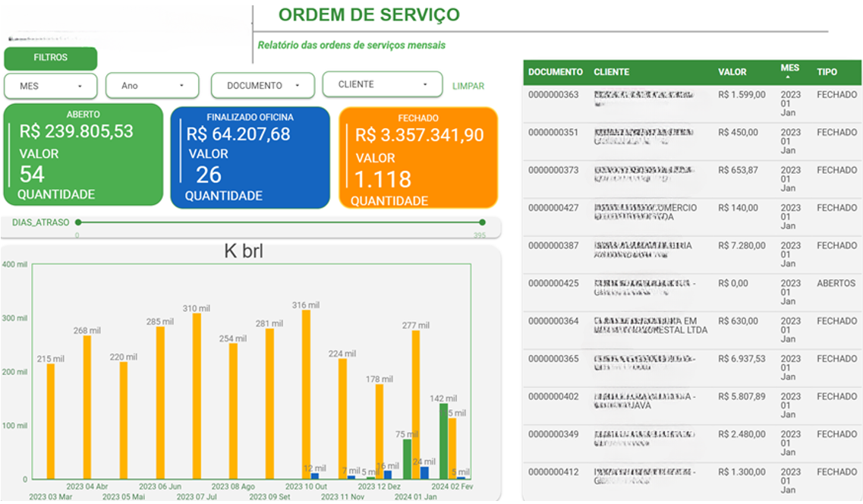
Task: Click the 281 mil bar for 2023 09 Set
Action: point(269,404)
